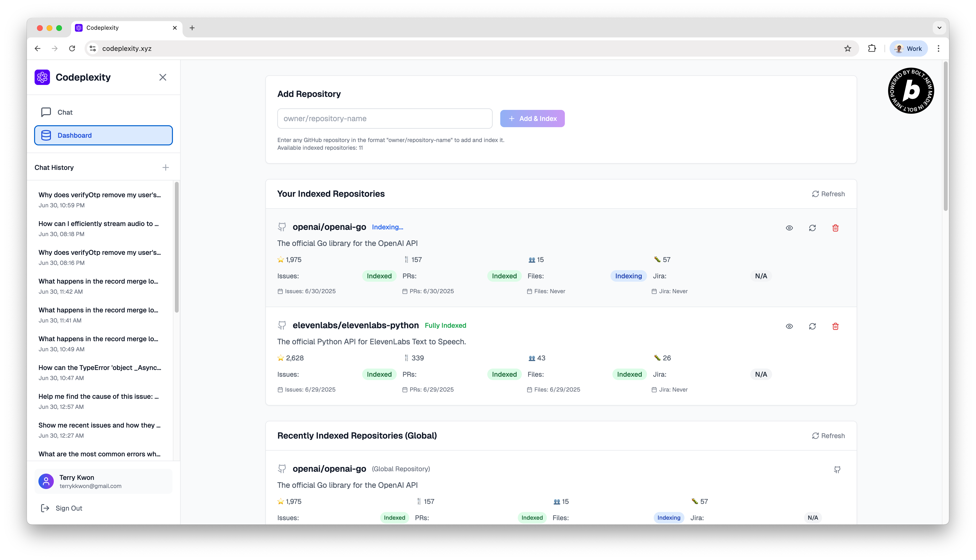Select the Dashboard navigation item
The width and height of the screenshot is (976, 560).
pyautogui.click(x=103, y=135)
